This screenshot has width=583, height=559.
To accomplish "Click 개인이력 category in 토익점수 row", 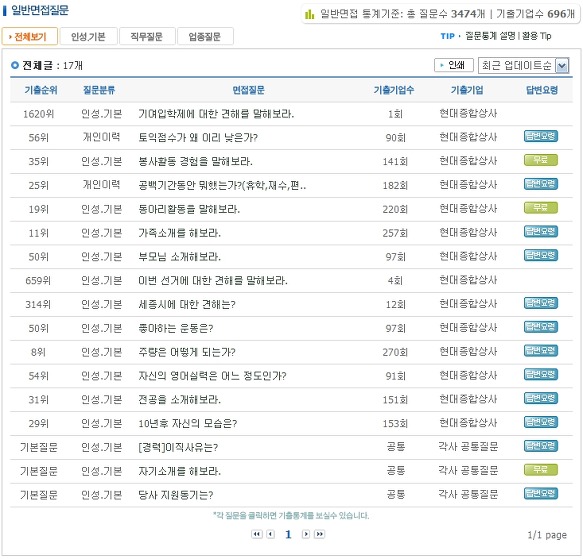I will [x=101, y=137].
